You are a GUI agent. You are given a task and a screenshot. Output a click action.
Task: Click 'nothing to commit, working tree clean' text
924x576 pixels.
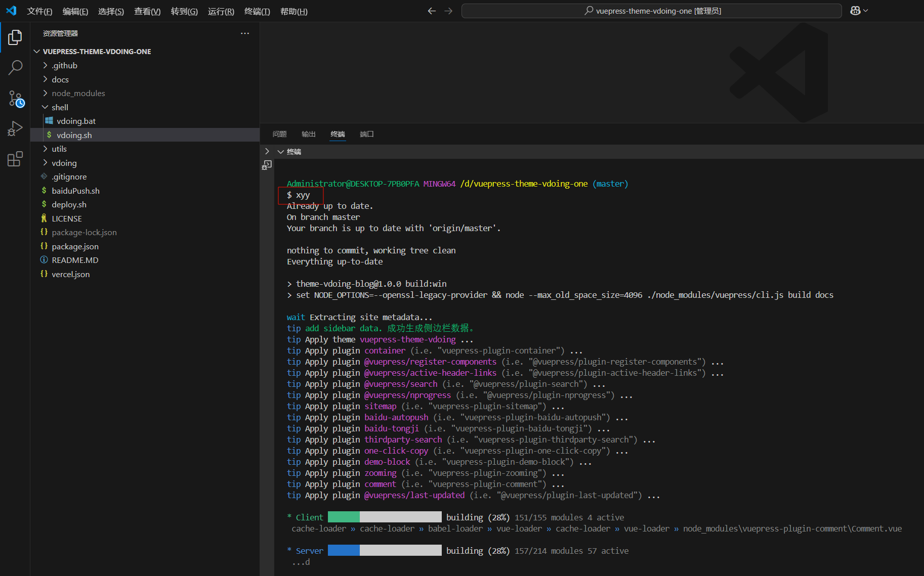(371, 250)
